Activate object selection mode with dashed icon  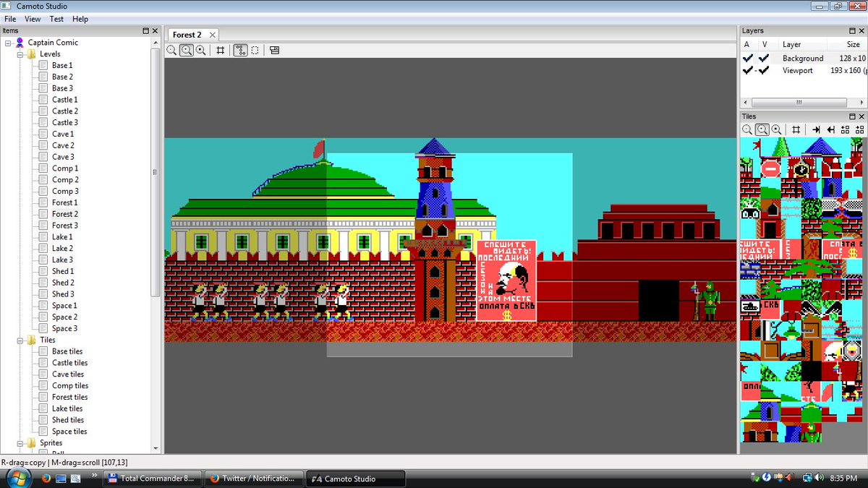[x=255, y=50]
